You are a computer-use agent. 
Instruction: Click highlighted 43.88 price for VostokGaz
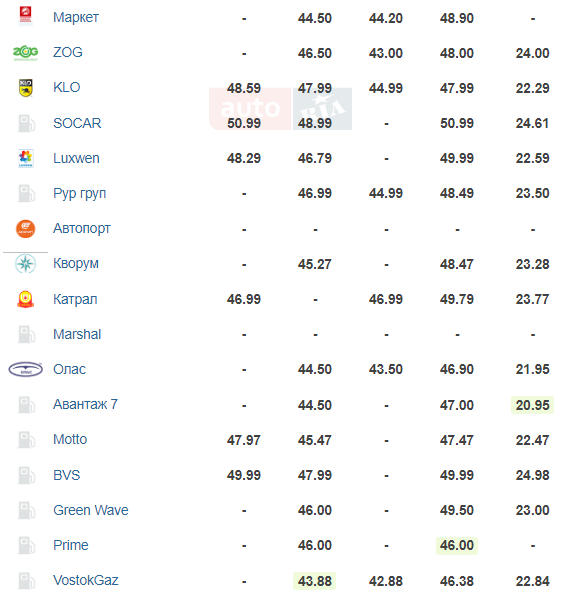coord(315,581)
